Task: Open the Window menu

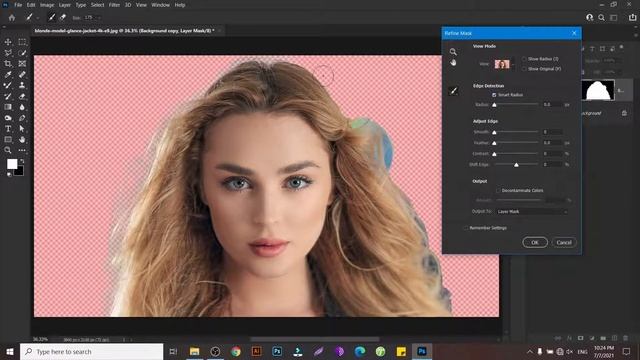Action: 160,5
